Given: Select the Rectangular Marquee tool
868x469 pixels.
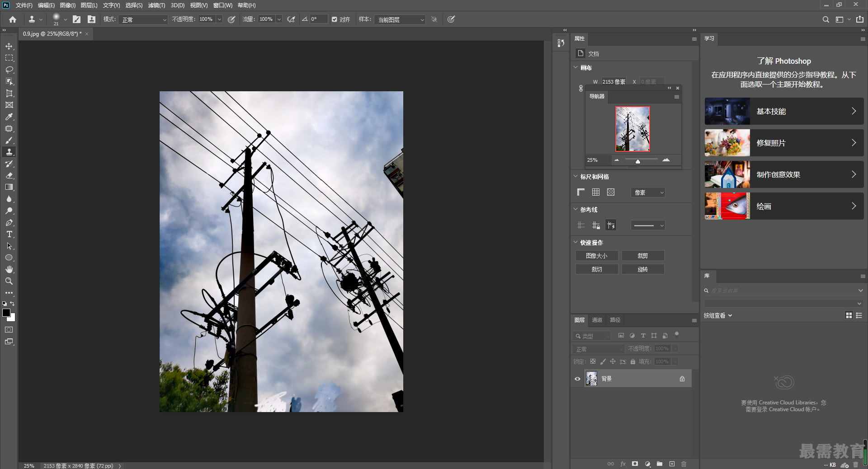Looking at the screenshot, I should [x=9, y=58].
